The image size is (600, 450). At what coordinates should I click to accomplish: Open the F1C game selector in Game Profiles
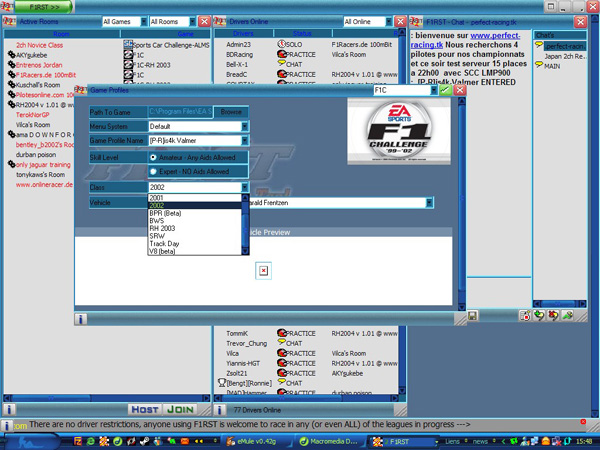pos(433,90)
